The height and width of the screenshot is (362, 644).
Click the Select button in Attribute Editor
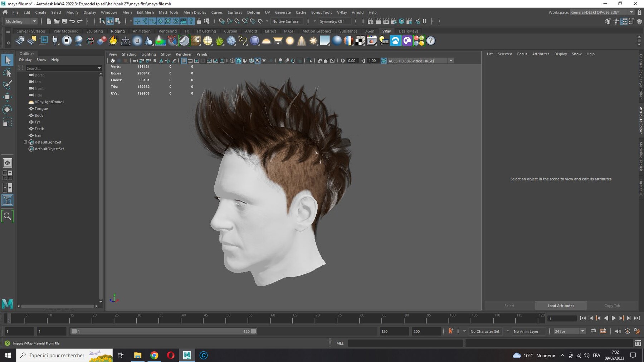point(509,306)
